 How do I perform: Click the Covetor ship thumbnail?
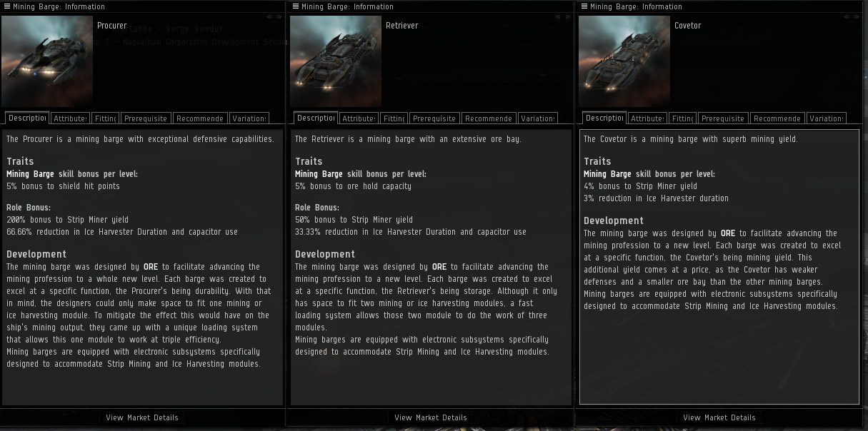point(624,61)
